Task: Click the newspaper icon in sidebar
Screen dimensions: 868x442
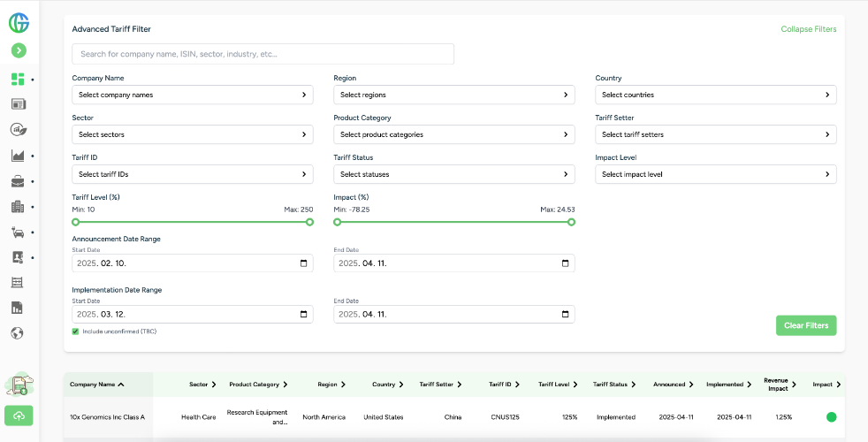Action: tap(18, 104)
